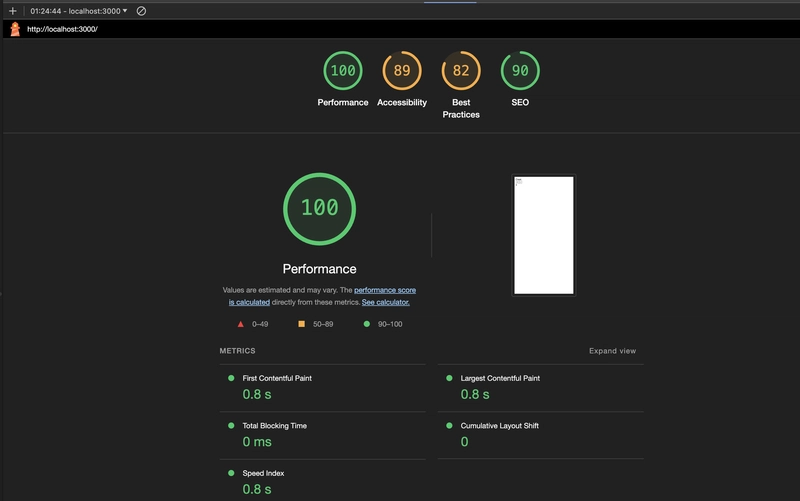Select the Total Blocking Time metric
Screen dimensions: 800x501
click(322, 435)
